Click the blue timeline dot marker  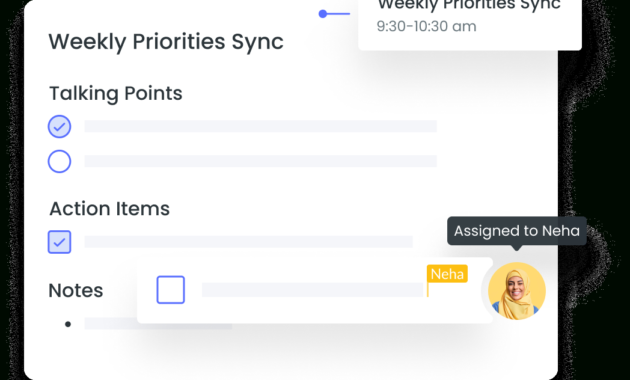pos(323,14)
